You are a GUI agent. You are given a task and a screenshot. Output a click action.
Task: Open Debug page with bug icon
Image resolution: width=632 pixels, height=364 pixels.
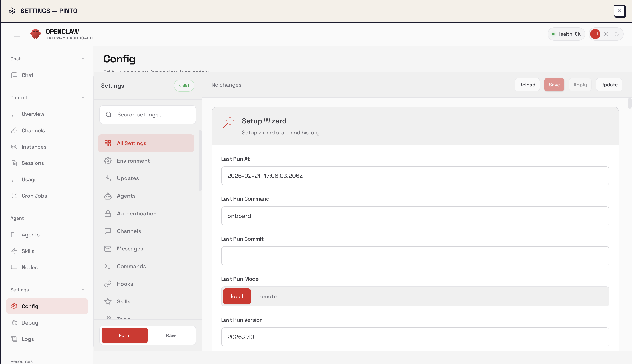pyautogui.click(x=30, y=322)
